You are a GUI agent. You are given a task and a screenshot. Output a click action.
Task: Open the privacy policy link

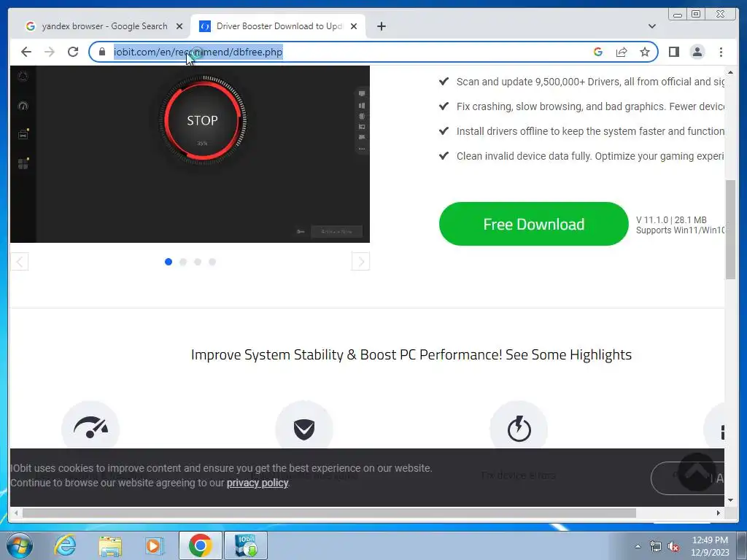pos(258,483)
